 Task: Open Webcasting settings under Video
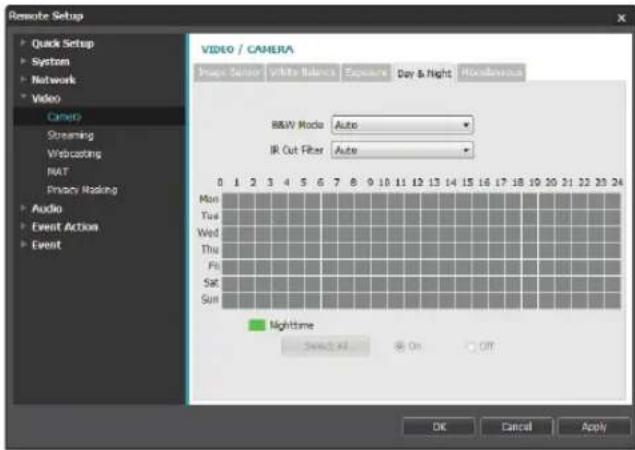74,154
